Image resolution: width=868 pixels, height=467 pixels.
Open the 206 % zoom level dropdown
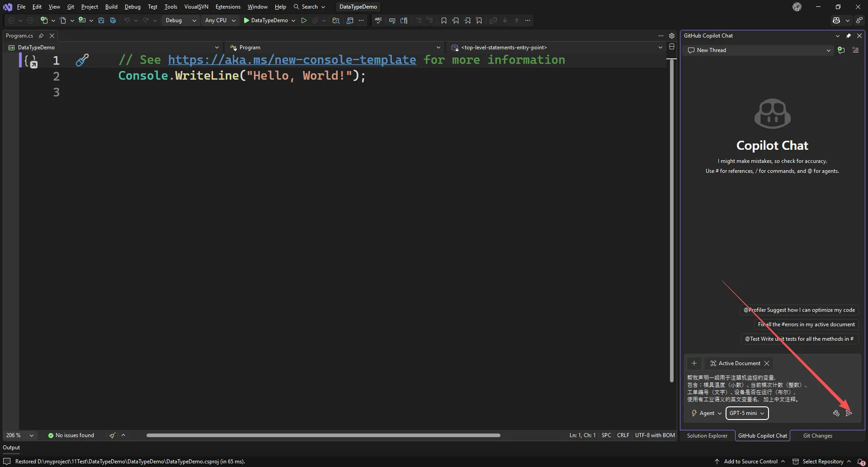(x=20, y=435)
